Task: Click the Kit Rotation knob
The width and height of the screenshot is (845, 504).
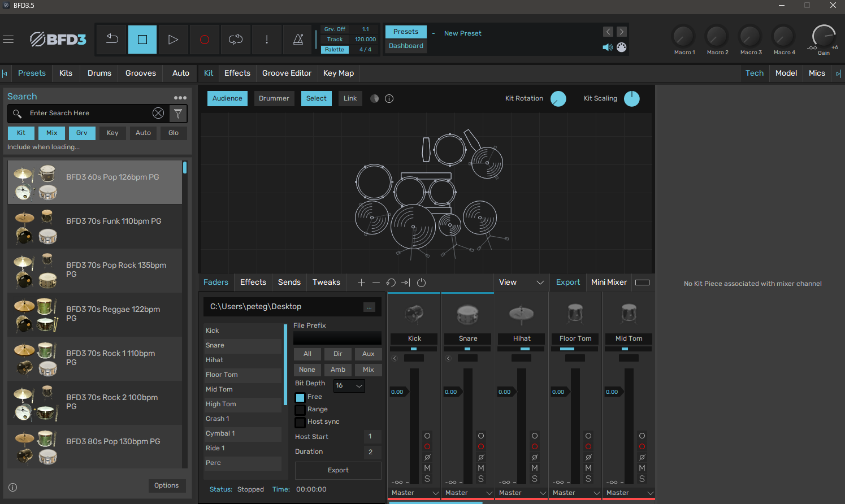Action: [x=558, y=99]
